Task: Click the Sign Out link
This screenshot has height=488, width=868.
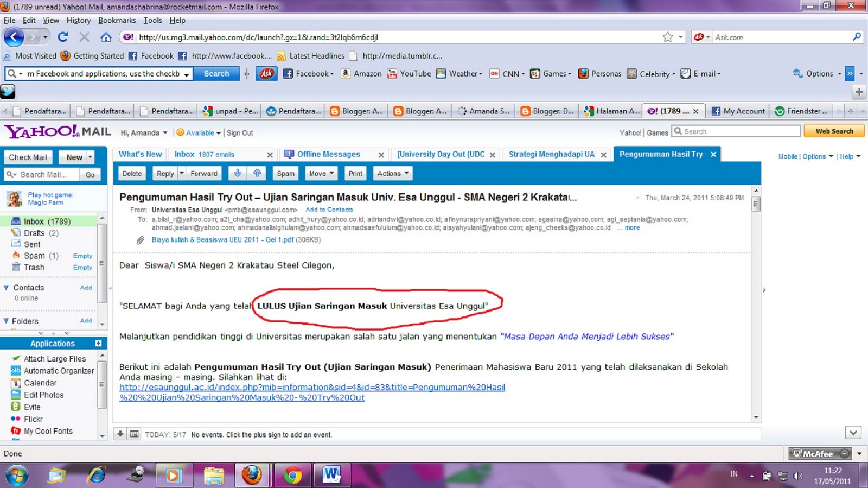Action: tap(240, 132)
